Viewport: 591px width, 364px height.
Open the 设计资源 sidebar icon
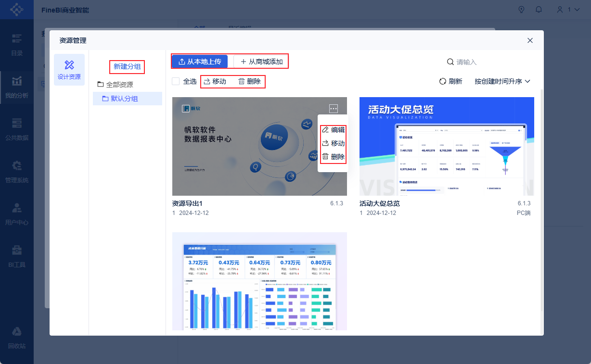[69, 65]
